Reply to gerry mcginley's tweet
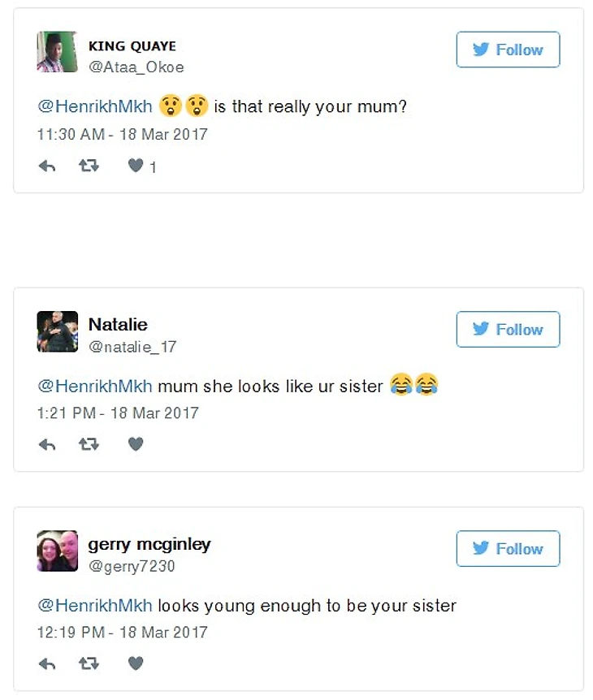 click(x=47, y=663)
